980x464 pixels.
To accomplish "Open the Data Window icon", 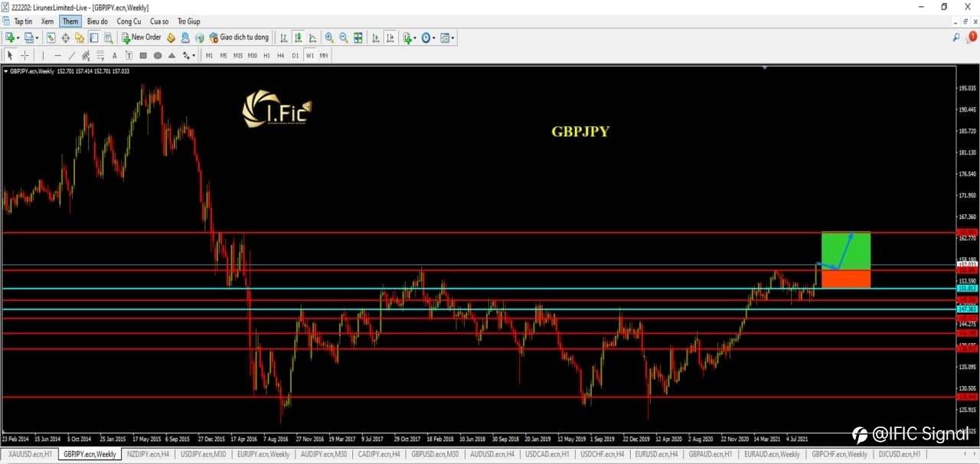I will [65, 38].
